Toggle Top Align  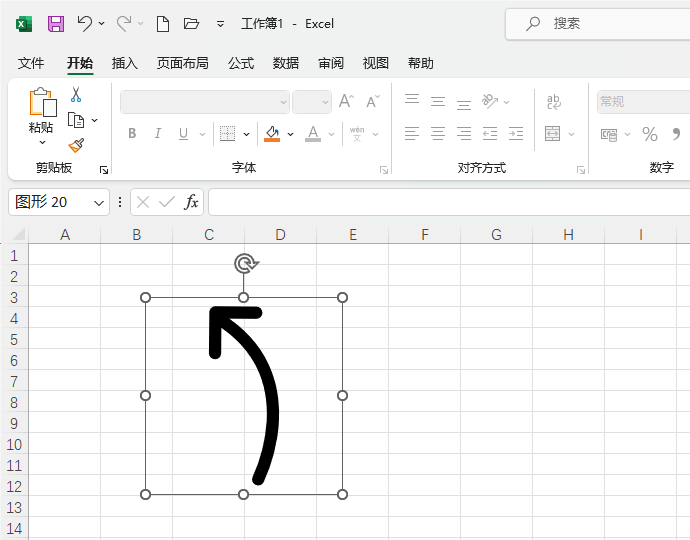(x=412, y=101)
